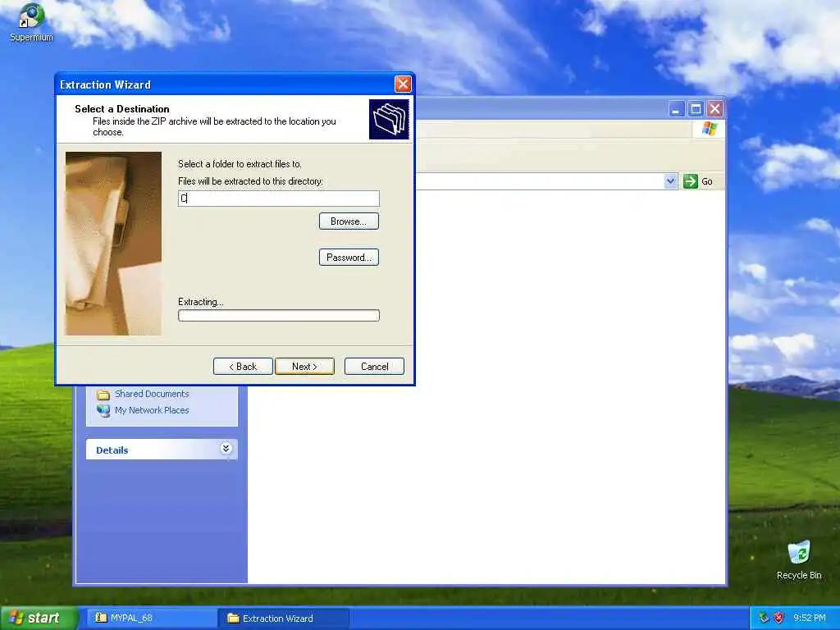The height and width of the screenshot is (630, 840).
Task: Switch to Extraction Wizard taskbar item
Action: [283, 619]
